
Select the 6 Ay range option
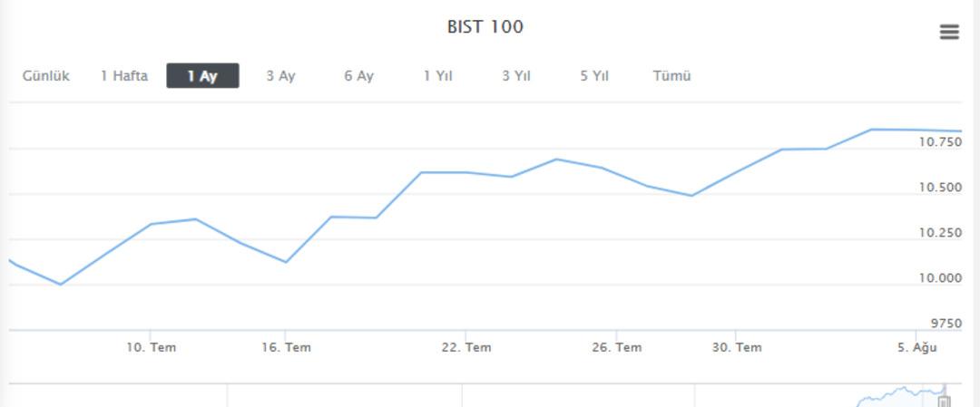coord(358,76)
